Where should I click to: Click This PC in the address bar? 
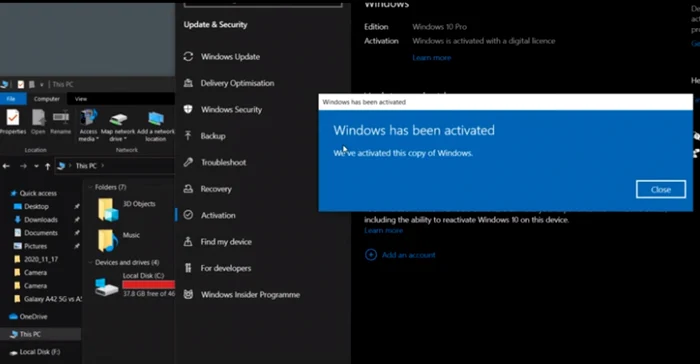pyautogui.click(x=86, y=166)
